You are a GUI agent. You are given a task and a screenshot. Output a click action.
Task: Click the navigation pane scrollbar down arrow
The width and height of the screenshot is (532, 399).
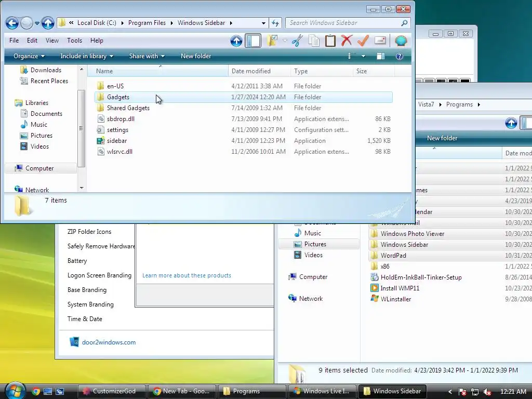click(82, 188)
